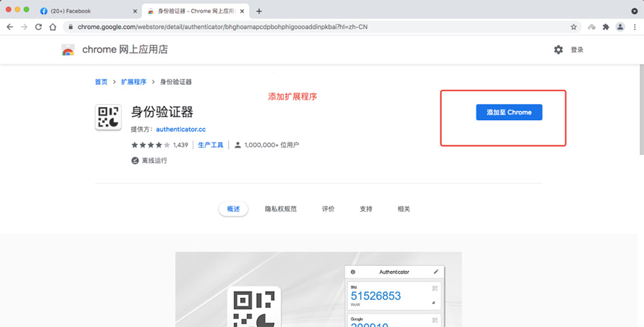Open the Extensions puzzle piece icon
The height and width of the screenshot is (327, 644).
tap(605, 27)
